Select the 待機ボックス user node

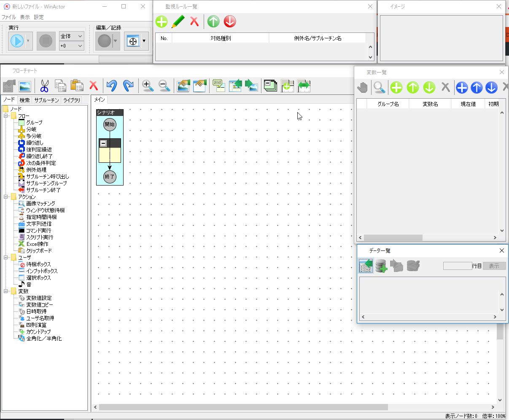[x=38, y=264]
